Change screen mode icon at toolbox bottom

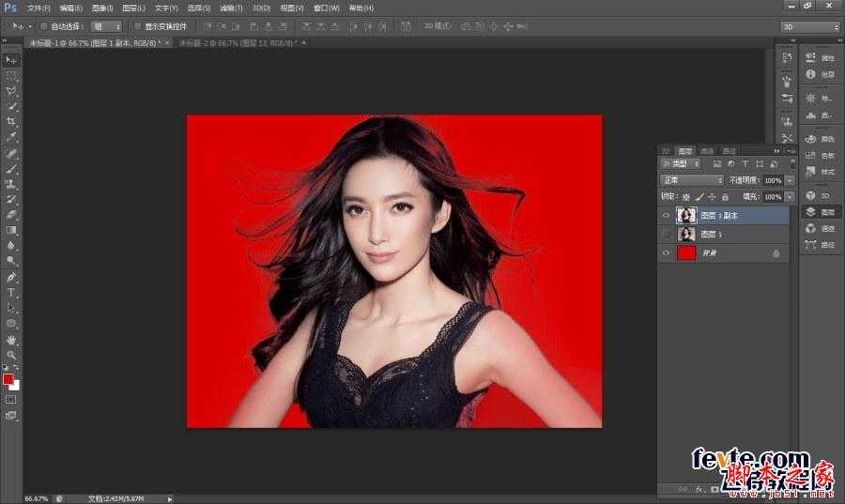(10, 415)
